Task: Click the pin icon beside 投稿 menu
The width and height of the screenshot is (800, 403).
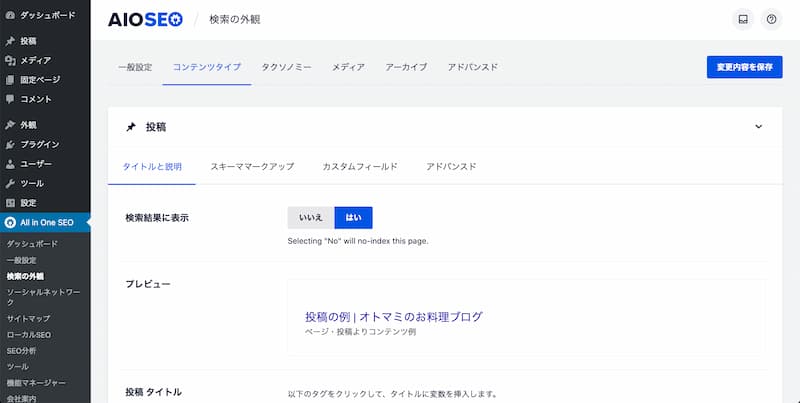Action: [10, 41]
